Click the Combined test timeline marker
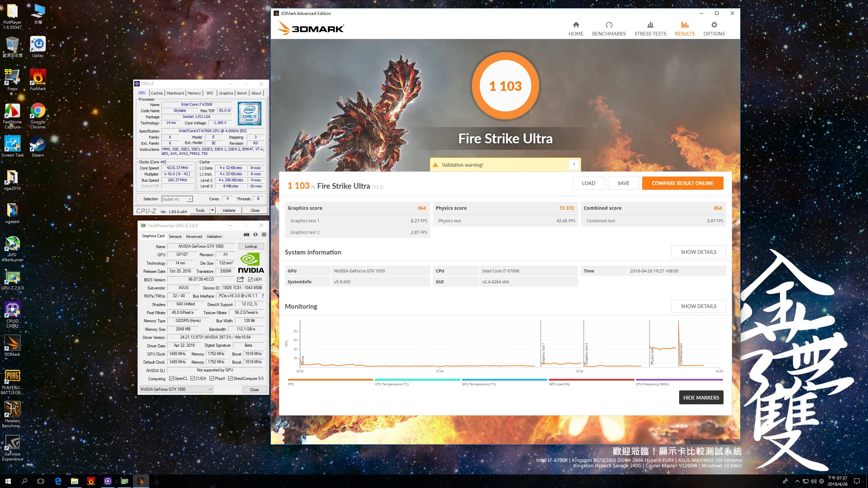Image resolution: width=868 pixels, height=488 pixels. pos(680,354)
